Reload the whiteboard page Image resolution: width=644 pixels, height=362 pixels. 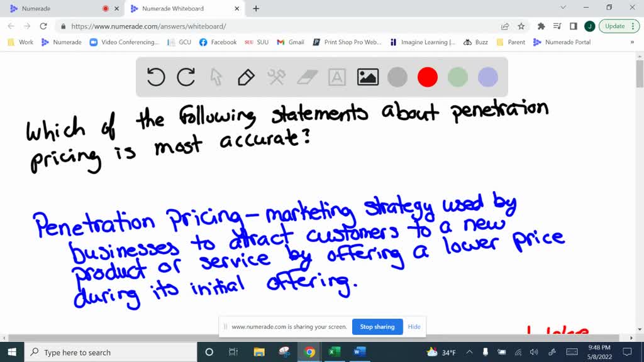43,26
